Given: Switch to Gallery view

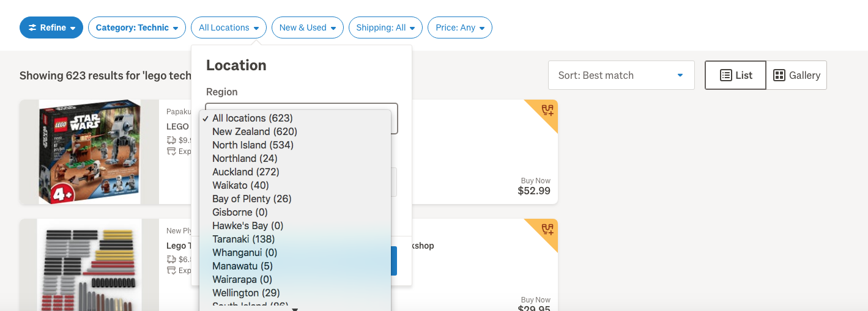Looking at the screenshot, I should 796,75.
